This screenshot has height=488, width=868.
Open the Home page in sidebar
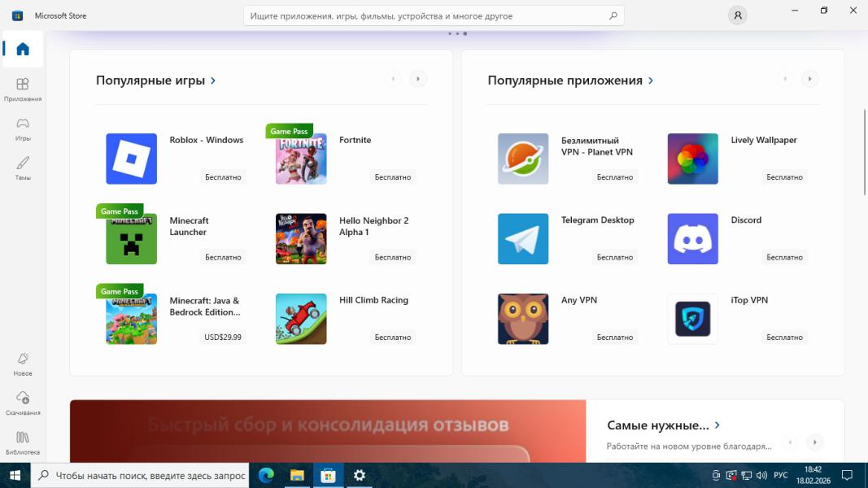(23, 50)
